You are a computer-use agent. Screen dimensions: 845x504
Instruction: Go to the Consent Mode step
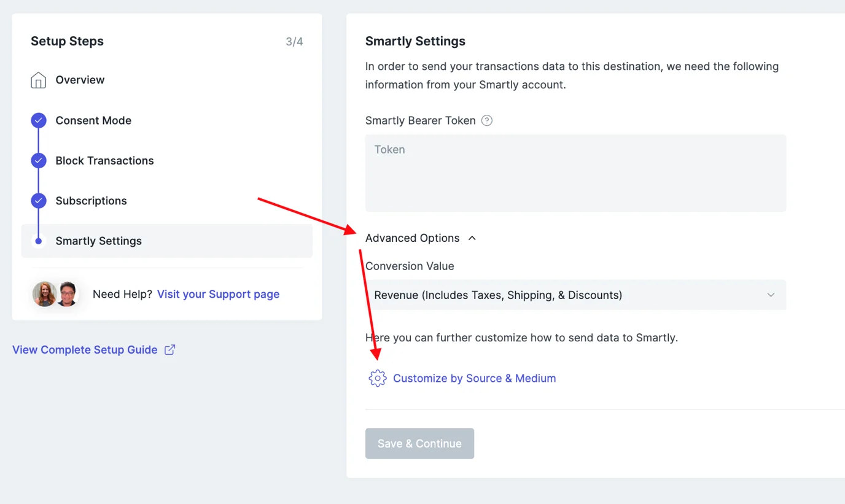(x=93, y=120)
